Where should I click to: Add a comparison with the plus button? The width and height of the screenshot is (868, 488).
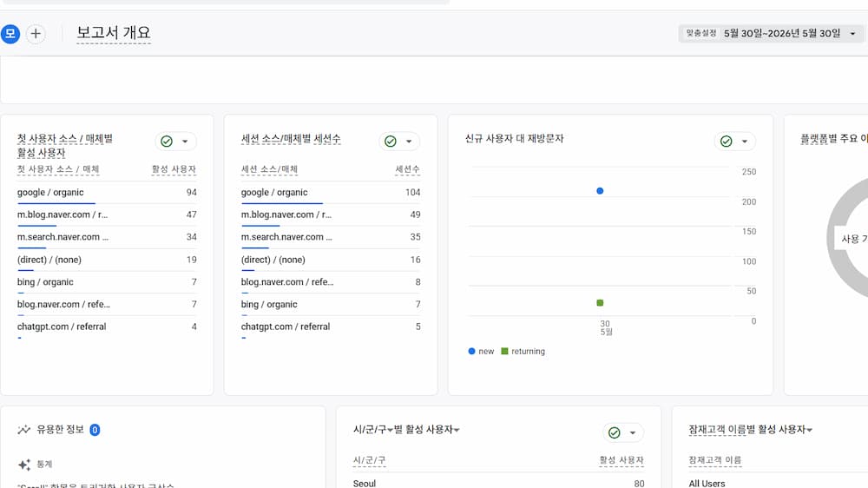[x=36, y=34]
